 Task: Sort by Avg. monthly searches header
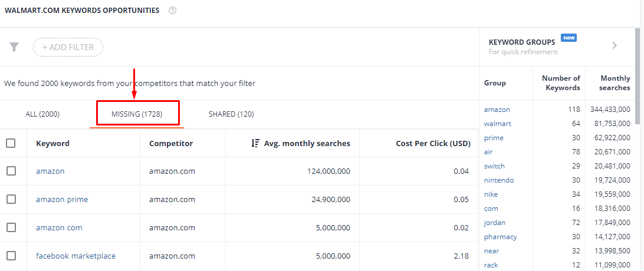point(307,144)
